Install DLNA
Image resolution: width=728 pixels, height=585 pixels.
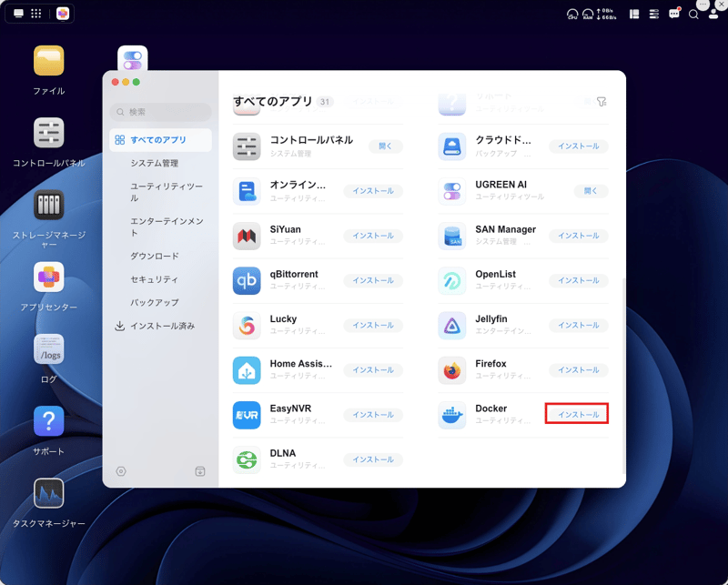(373, 459)
